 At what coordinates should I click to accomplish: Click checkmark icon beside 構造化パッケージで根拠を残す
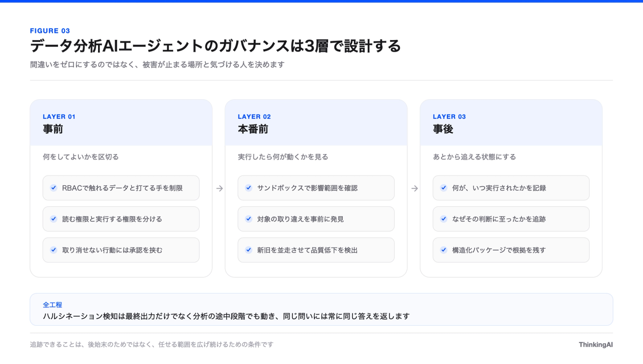coord(444,250)
